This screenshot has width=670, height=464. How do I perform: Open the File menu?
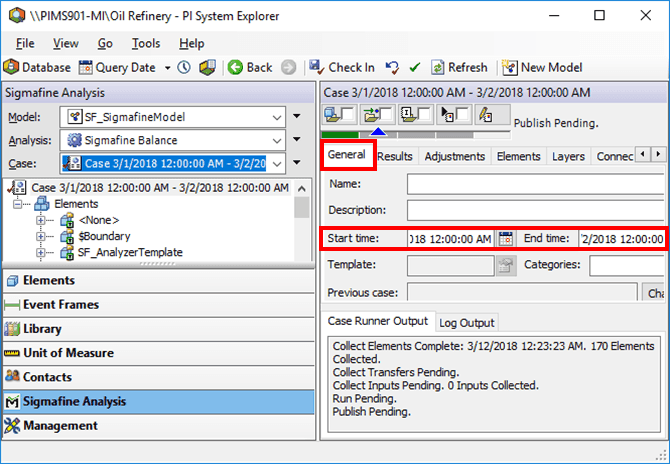25,43
